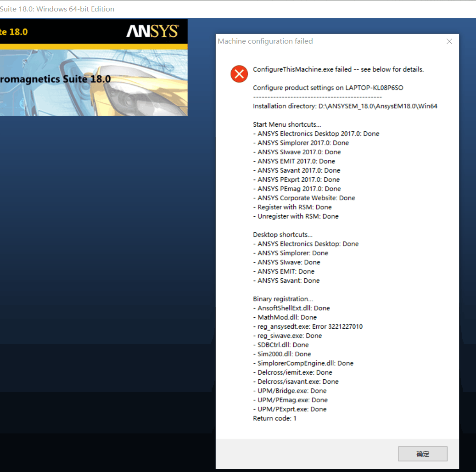Click 'Binary registration...' heading
476x472 pixels.
(283, 299)
